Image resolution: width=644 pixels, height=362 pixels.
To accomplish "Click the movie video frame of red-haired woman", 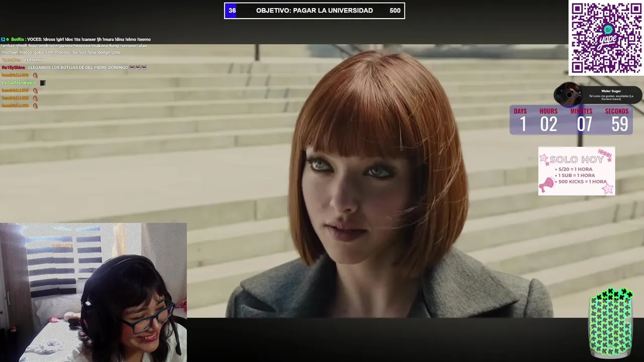I will coord(322,181).
